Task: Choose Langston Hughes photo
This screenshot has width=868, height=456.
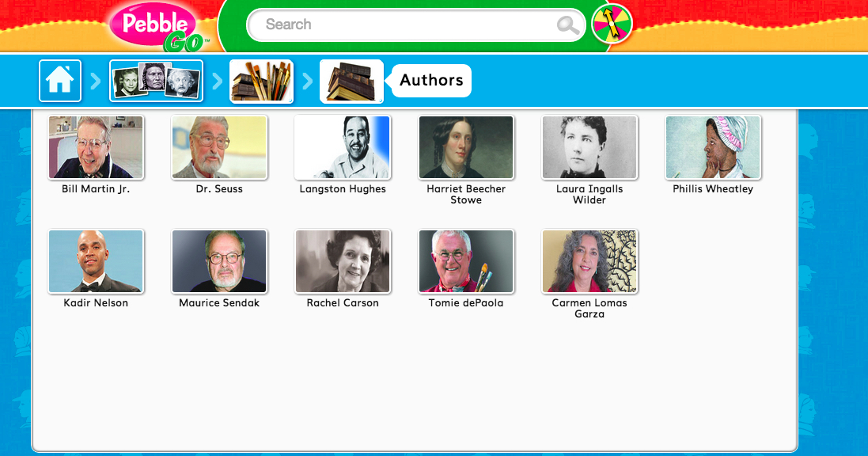Action: [x=343, y=147]
